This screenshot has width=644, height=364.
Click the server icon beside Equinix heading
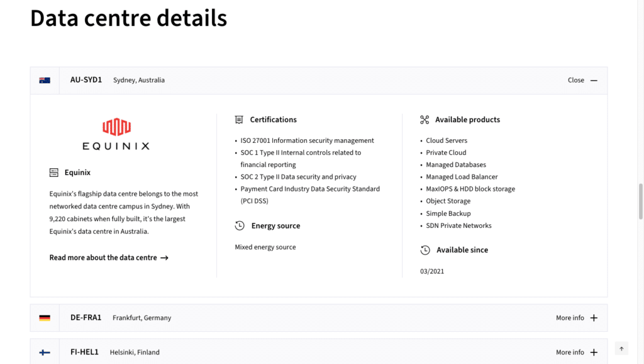coord(54,173)
